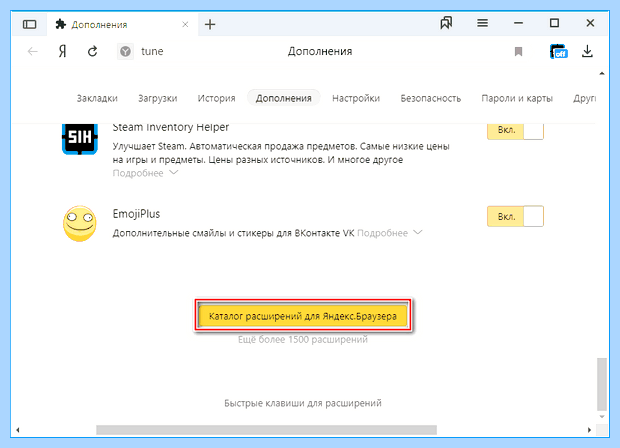Go back with the left arrow
The image size is (620, 448).
coord(32,51)
